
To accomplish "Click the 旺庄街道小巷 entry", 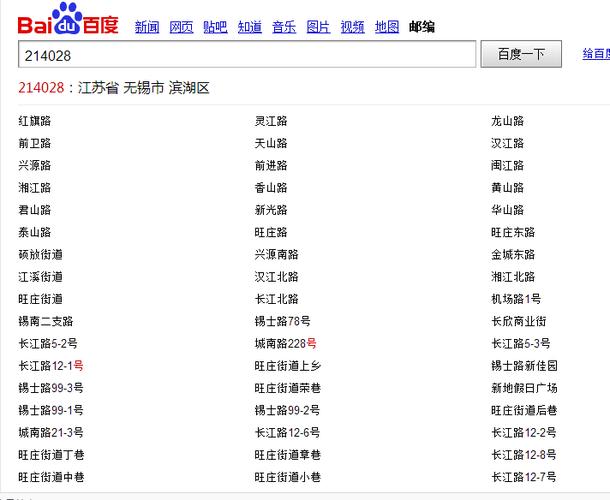I will [288, 477].
